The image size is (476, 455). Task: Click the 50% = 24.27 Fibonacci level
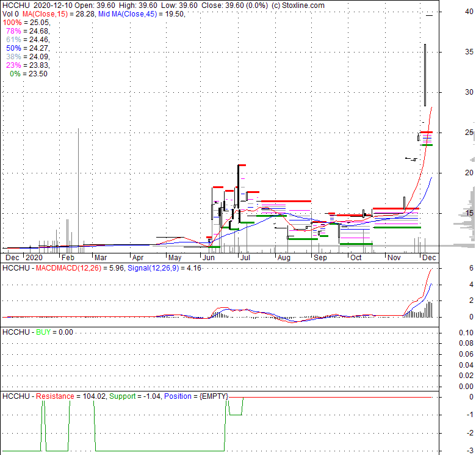pyautogui.click(x=28, y=48)
